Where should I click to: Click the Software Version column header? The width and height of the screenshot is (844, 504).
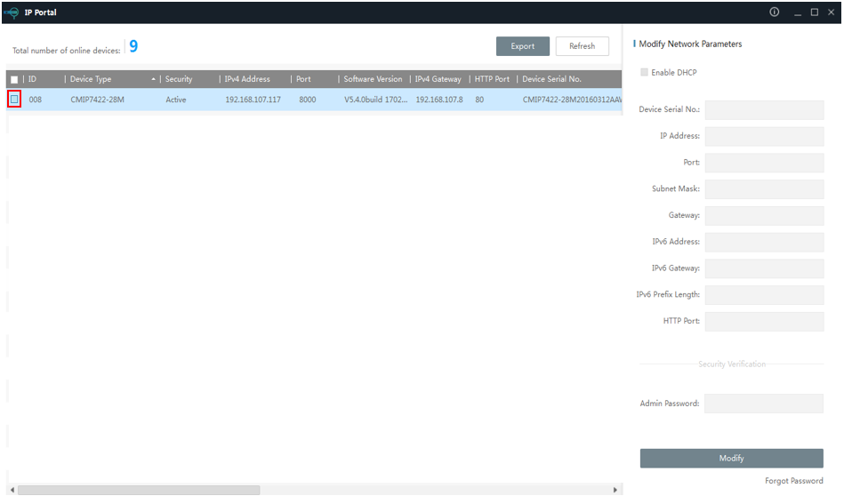[x=373, y=79]
